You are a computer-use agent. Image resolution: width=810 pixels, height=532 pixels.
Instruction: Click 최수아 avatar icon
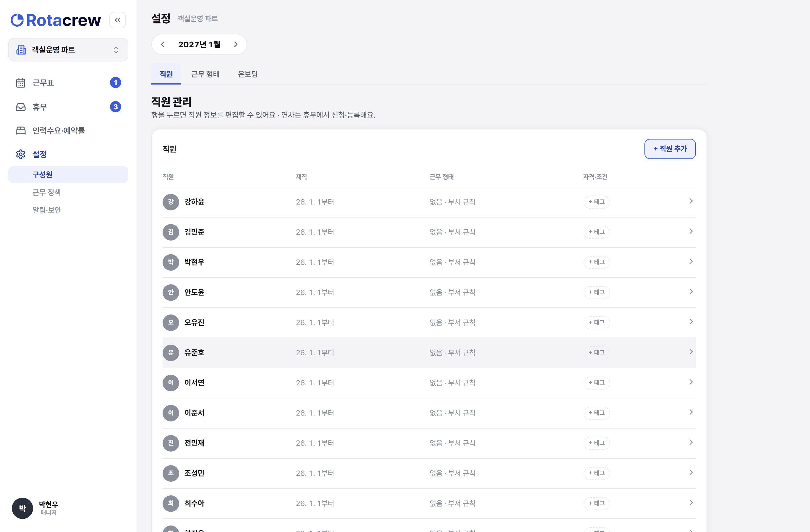(171, 503)
